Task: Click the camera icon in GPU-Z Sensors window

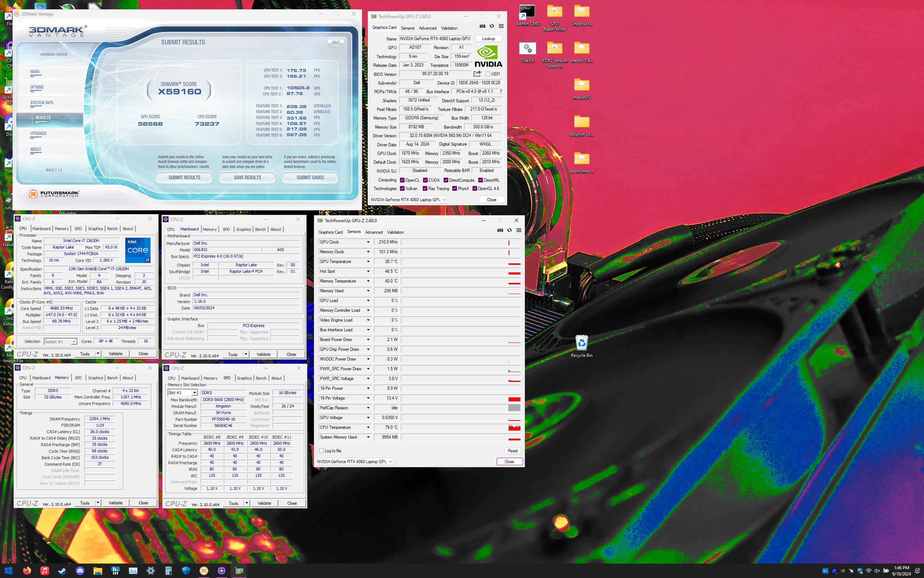Action: click(x=500, y=230)
